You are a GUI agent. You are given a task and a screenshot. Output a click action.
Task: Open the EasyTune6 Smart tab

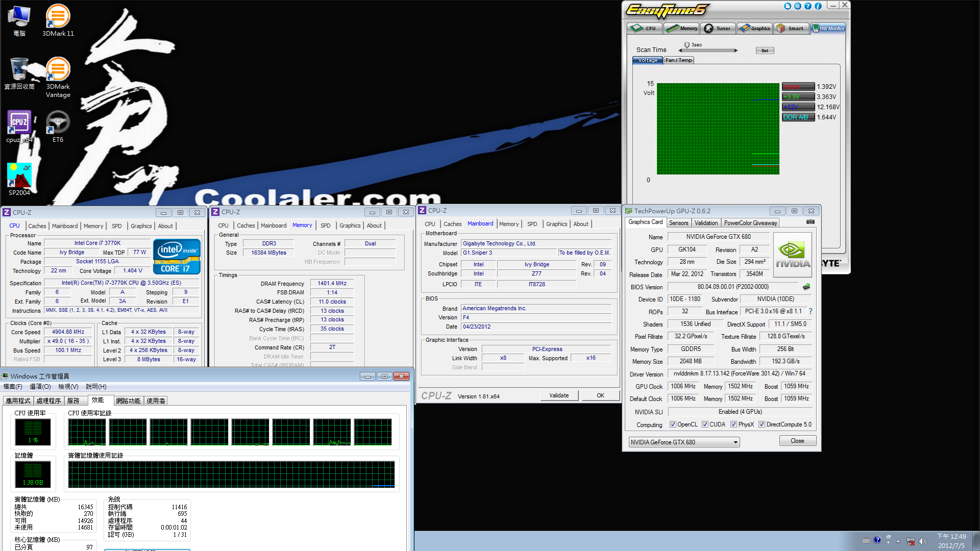pyautogui.click(x=791, y=28)
